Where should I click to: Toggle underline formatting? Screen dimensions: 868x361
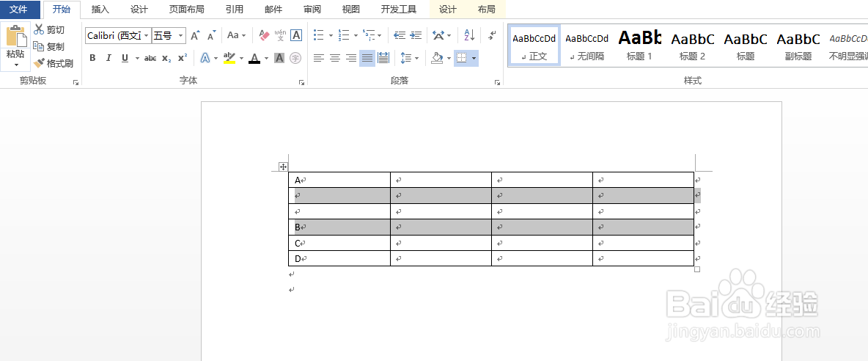click(125, 57)
